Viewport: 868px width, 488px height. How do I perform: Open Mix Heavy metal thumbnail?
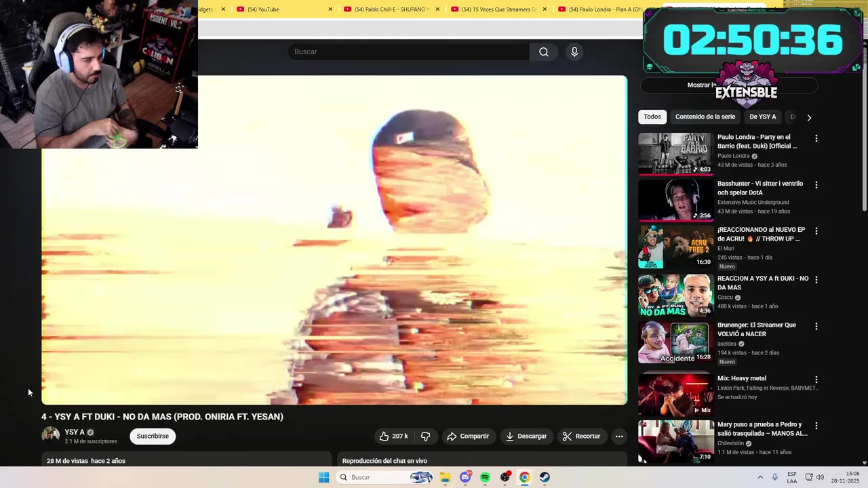[x=675, y=394]
